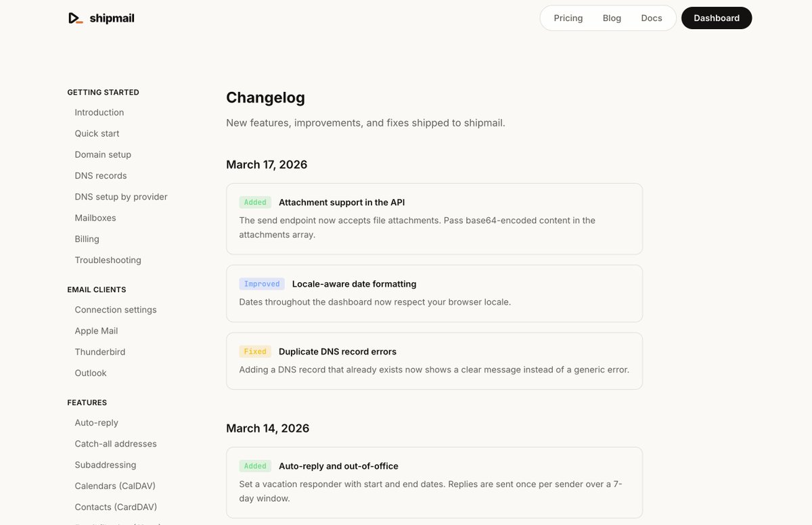This screenshot has height=525, width=812.
Task: Open DNS setup by provider
Action: [121, 197]
